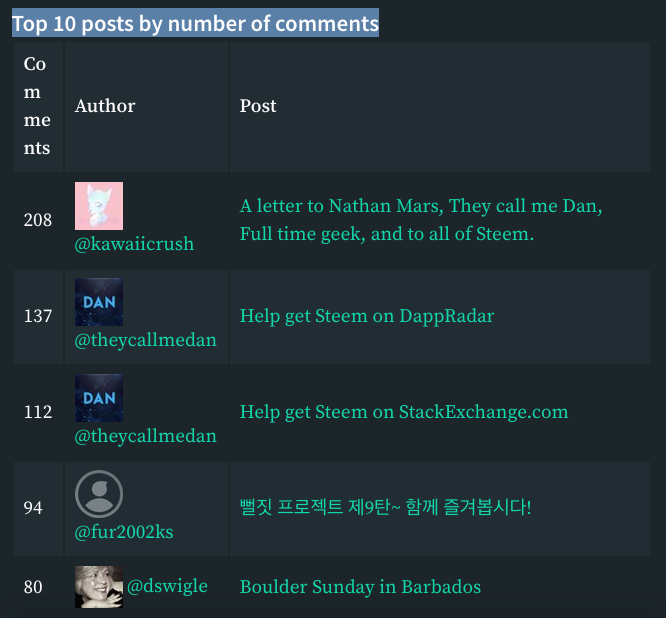Open the @fur2002ks author link
Image resolution: width=666 pixels, height=618 pixels.
point(124,532)
